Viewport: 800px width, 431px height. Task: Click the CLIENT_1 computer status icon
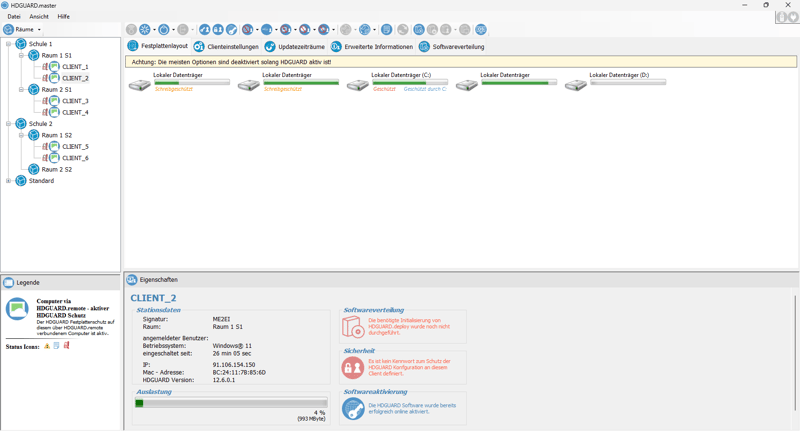(x=55, y=66)
